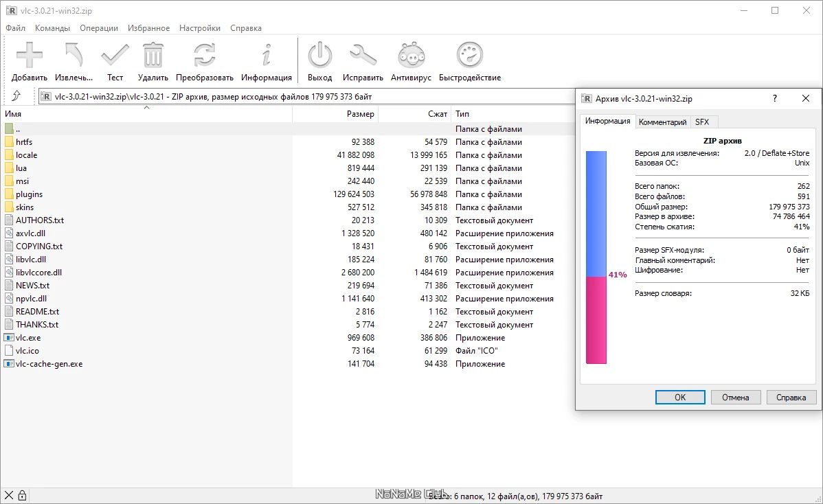The height and width of the screenshot is (504, 823).
Task: Confirm dialog with OK button
Action: [679, 397]
